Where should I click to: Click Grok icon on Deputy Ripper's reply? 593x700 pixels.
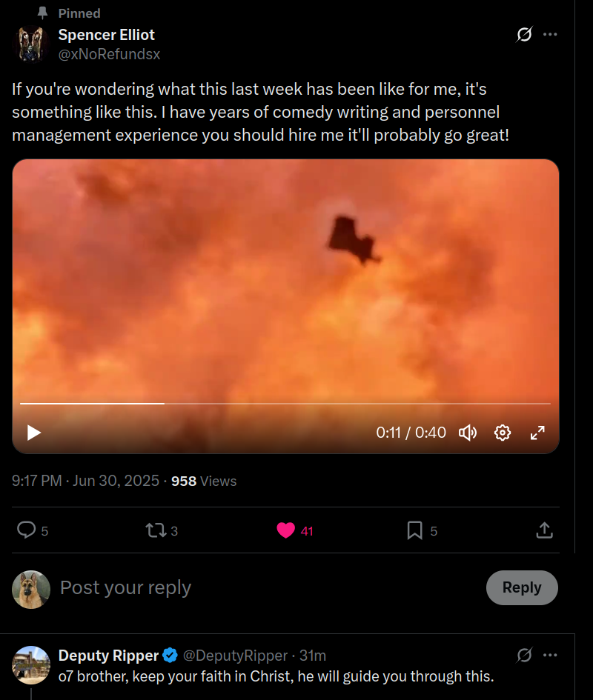(x=524, y=656)
